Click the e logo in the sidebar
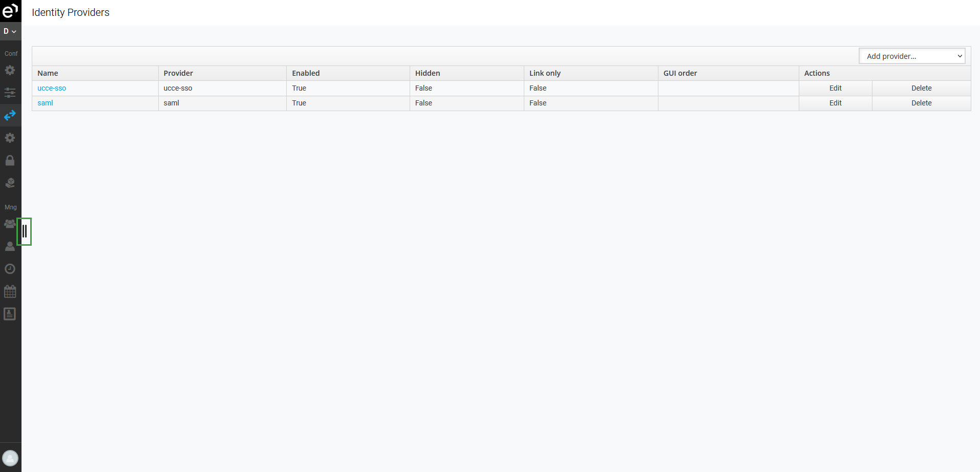The width and height of the screenshot is (980, 472). point(10,10)
